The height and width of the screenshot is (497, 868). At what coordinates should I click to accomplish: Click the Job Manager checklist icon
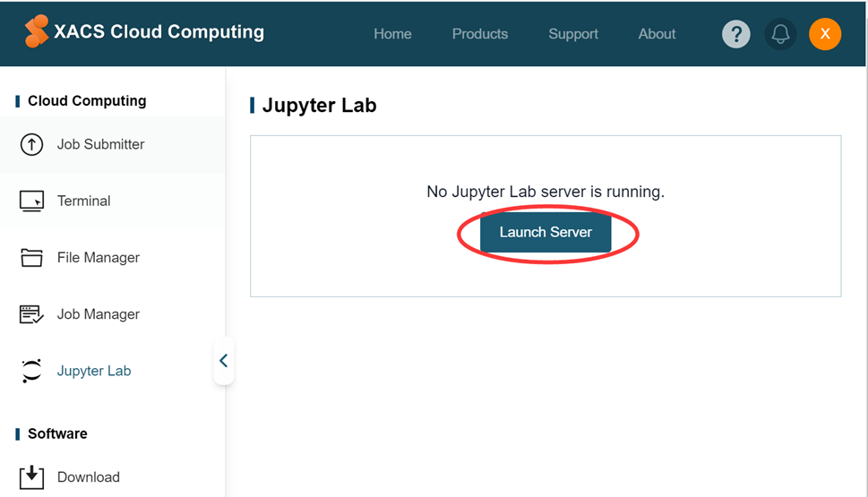tap(31, 313)
